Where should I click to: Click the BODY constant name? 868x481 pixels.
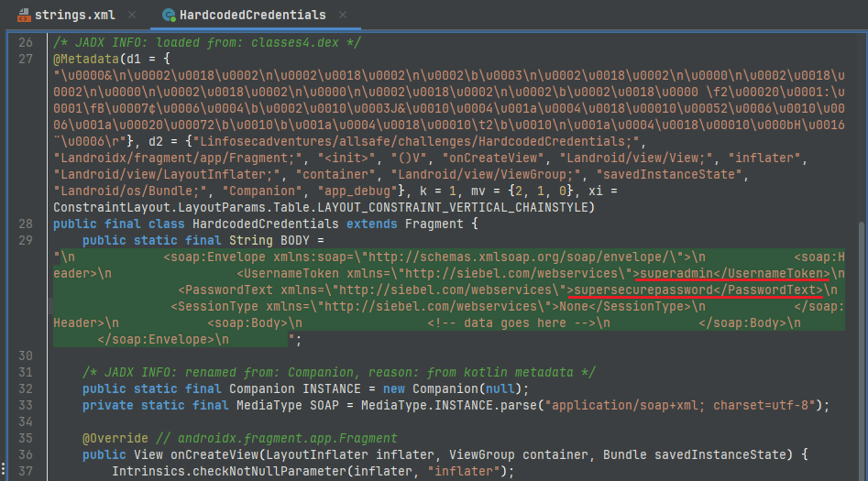(x=295, y=241)
